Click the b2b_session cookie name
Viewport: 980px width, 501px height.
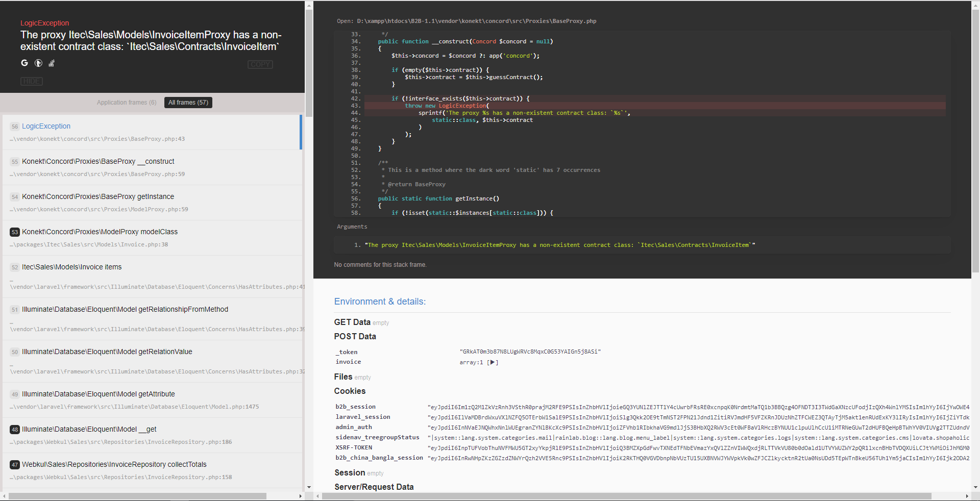(x=355, y=407)
